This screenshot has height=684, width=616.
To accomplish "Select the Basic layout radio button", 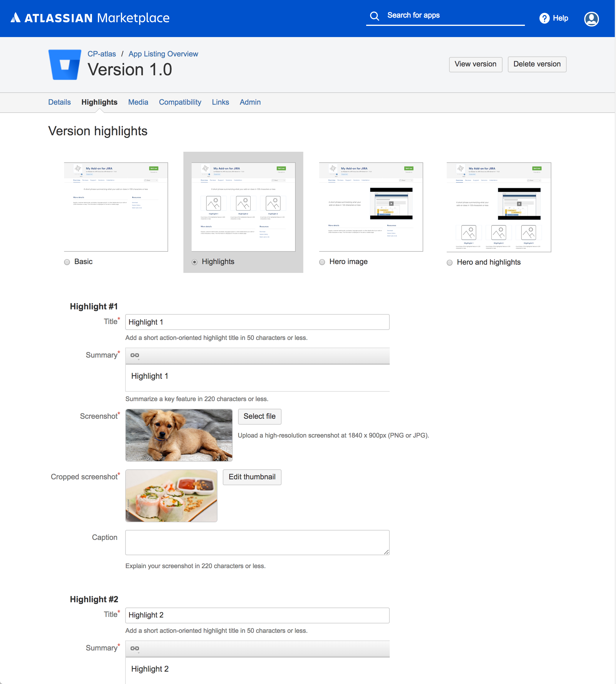I will [68, 262].
